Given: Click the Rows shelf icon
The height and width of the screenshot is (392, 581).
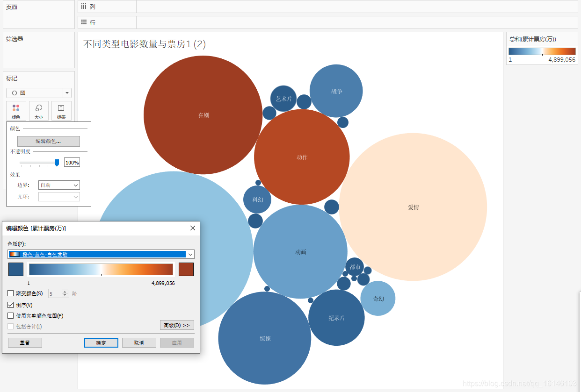Looking at the screenshot, I should [x=84, y=22].
